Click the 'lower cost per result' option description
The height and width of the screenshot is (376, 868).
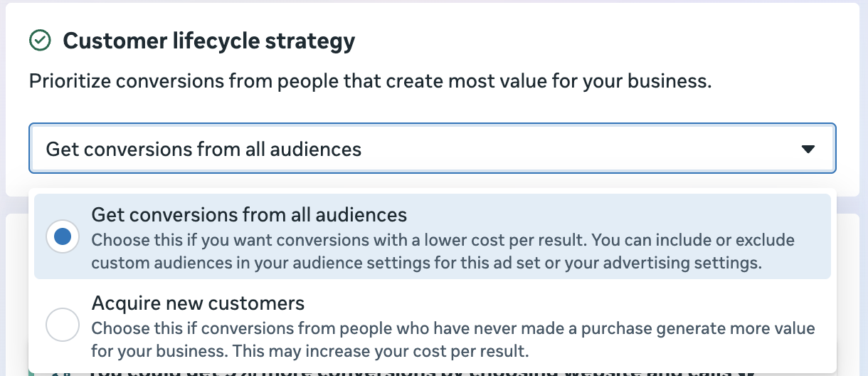(x=443, y=239)
